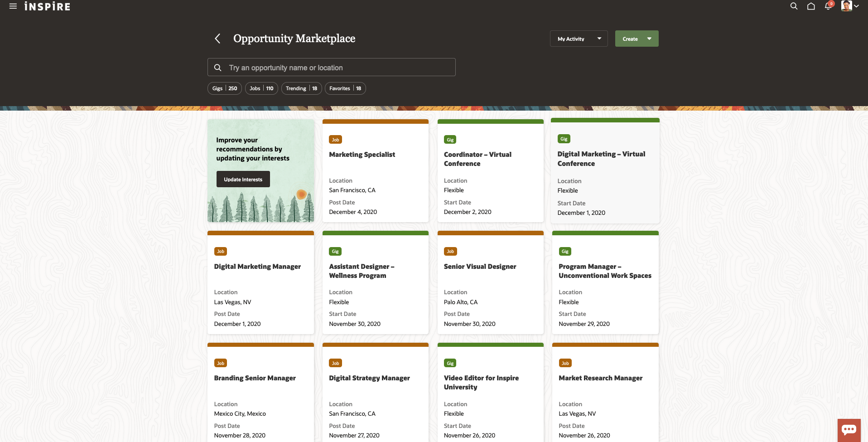Viewport: 868px width, 442px height.
Task: Open the hamburger navigation menu
Action: [13, 6]
